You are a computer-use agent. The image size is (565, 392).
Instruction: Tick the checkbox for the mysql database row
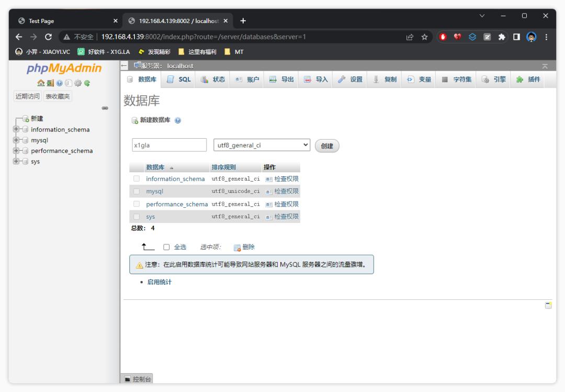(x=137, y=191)
